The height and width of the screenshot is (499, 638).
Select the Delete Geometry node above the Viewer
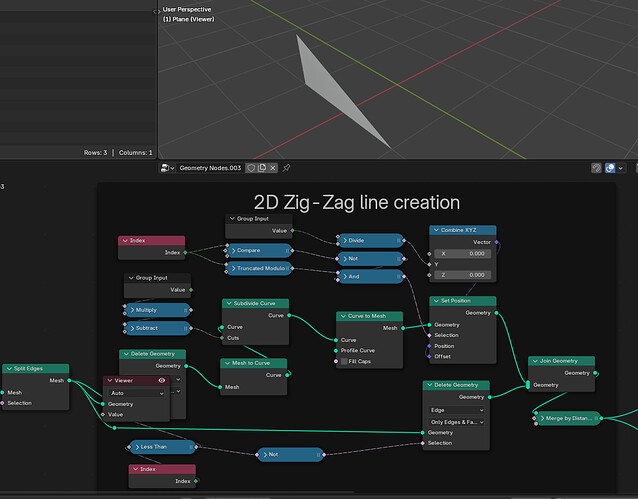[x=153, y=354]
